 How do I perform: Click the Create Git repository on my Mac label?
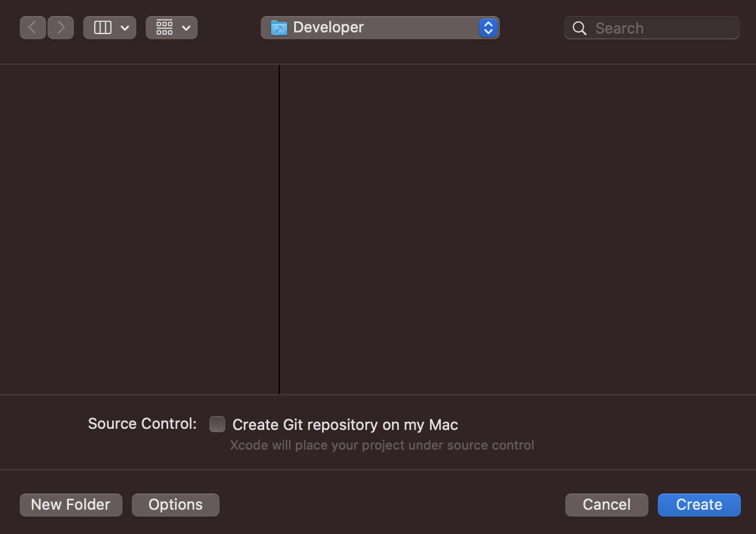point(345,425)
